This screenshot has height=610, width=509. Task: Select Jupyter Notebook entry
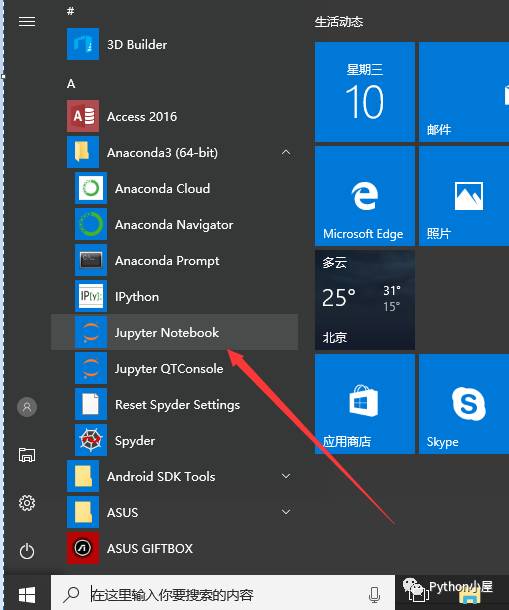pos(174,332)
